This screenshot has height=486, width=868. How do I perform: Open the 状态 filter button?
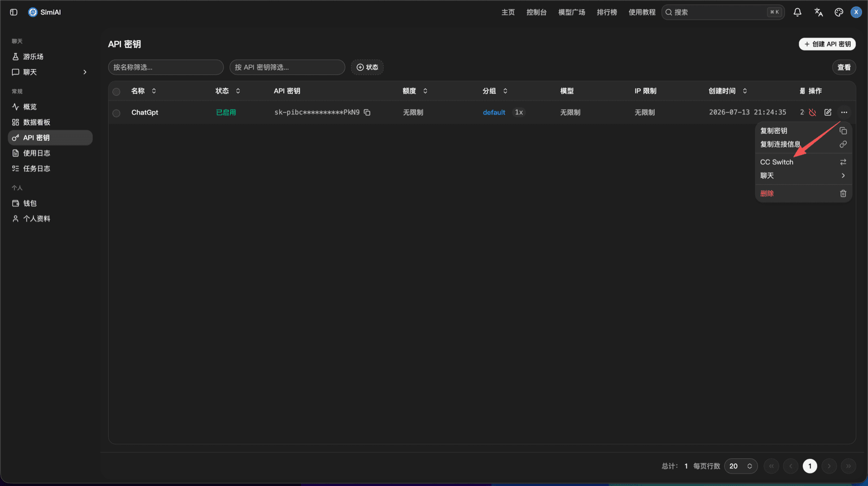[367, 67]
